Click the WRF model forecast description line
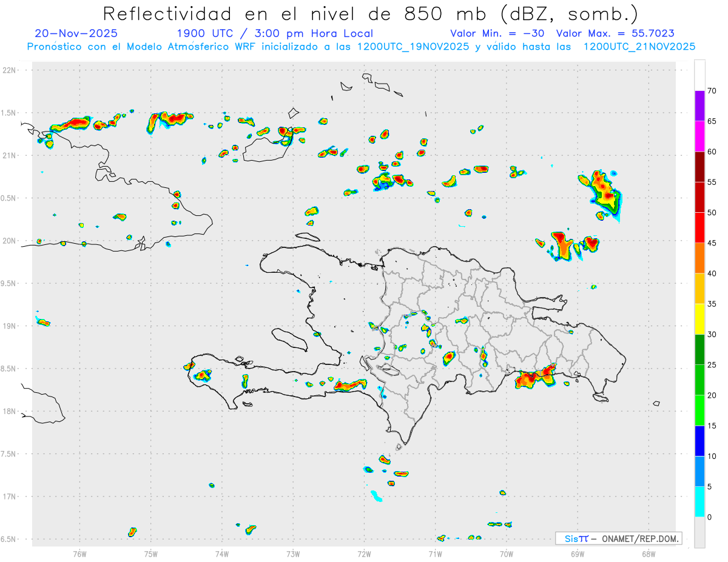This screenshot has height=562, width=728. coord(361,46)
